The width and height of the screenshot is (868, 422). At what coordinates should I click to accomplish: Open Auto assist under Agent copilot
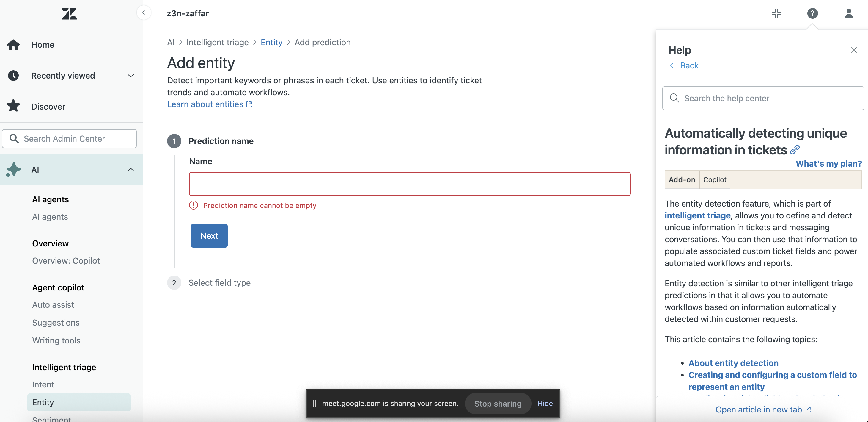[x=53, y=305]
